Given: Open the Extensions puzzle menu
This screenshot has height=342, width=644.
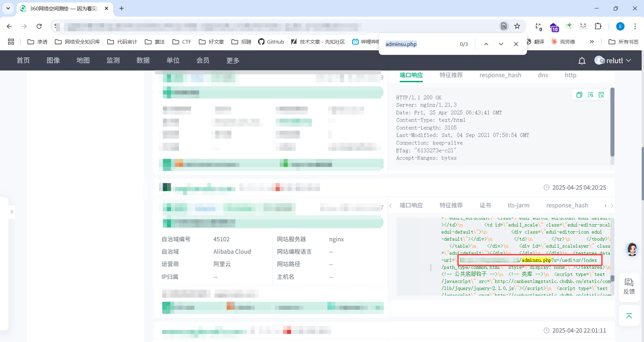Looking at the screenshot, I should pos(598,26).
